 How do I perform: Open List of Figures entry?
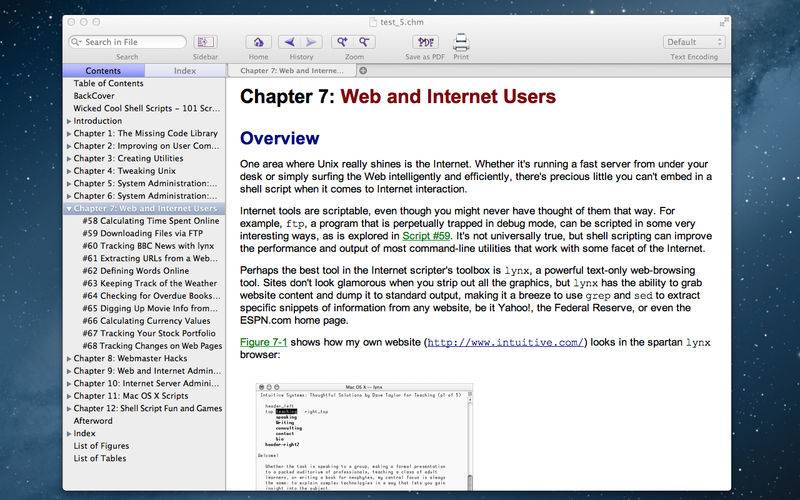click(101, 446)
